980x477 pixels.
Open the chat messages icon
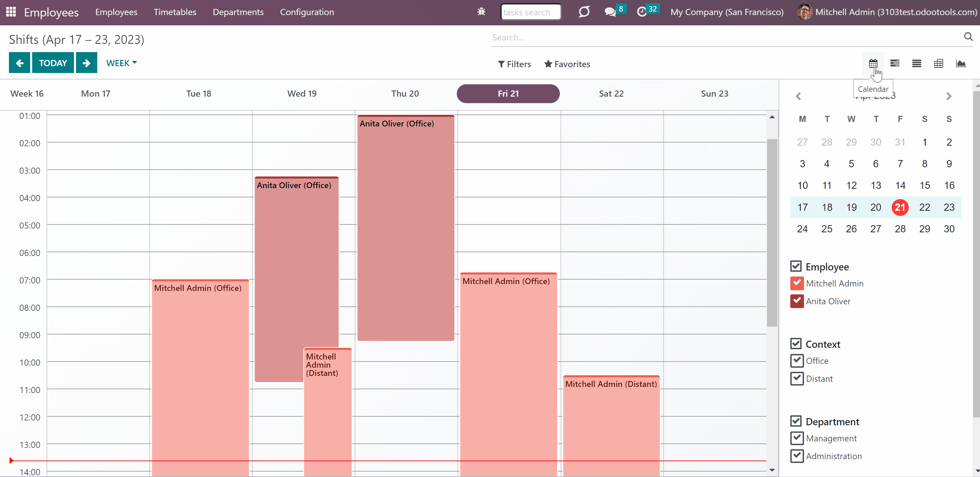point(610,12)
